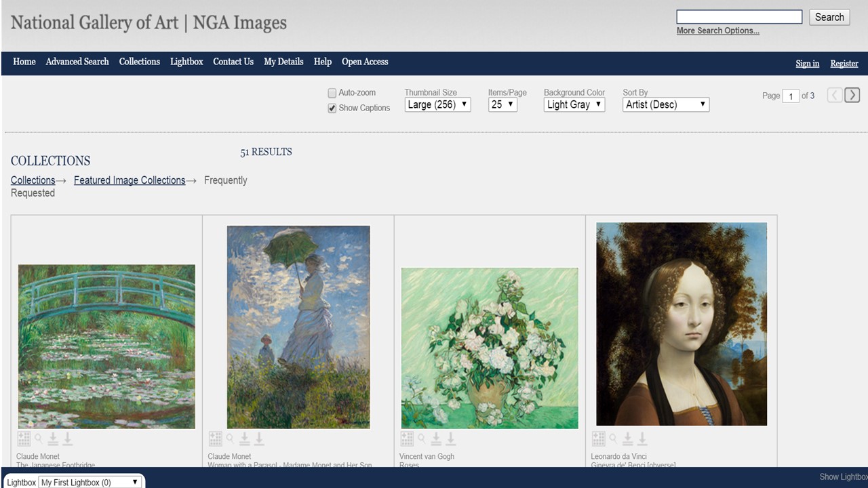
Task: Click magnifier icon under Van Gogh Roses
Action: click(x=422, y=438)
